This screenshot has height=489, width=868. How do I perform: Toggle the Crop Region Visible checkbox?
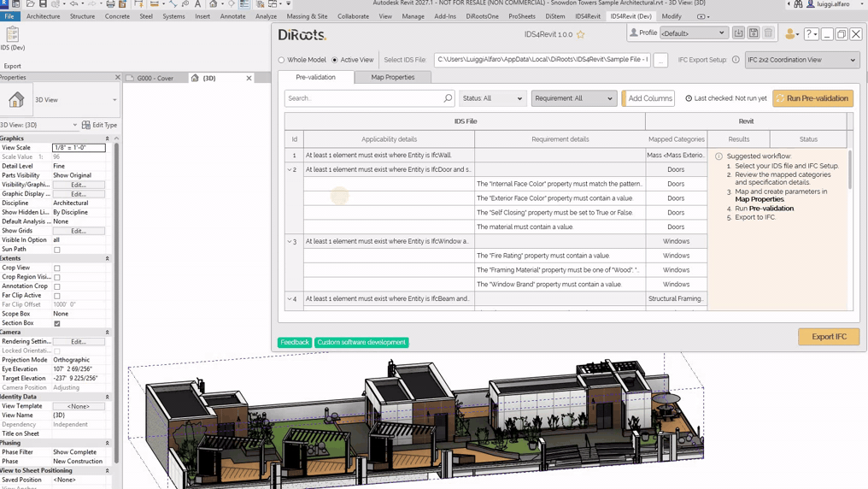(57, 278)
